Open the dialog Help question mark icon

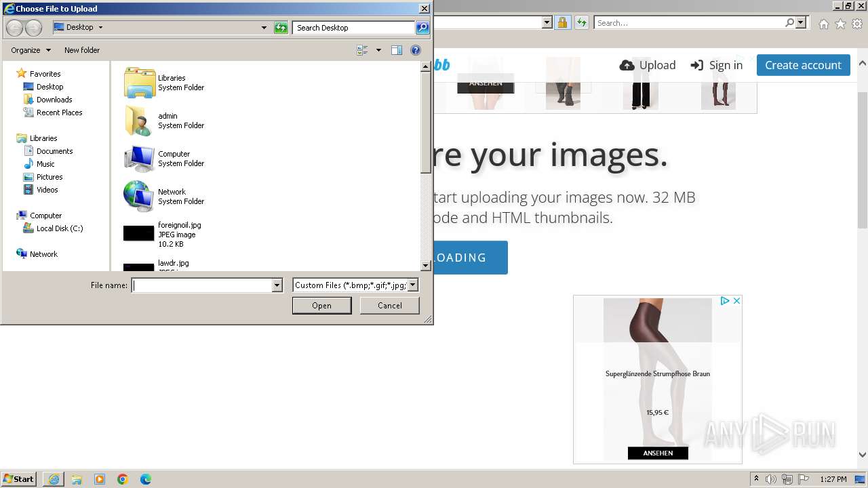point(416,50)
